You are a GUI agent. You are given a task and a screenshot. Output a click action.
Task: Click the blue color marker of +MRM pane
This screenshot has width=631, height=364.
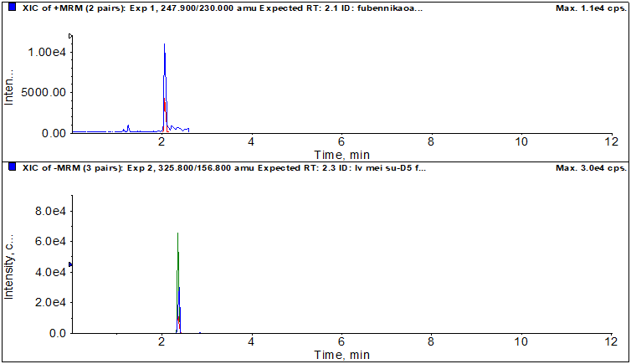(x=12, y=8)
